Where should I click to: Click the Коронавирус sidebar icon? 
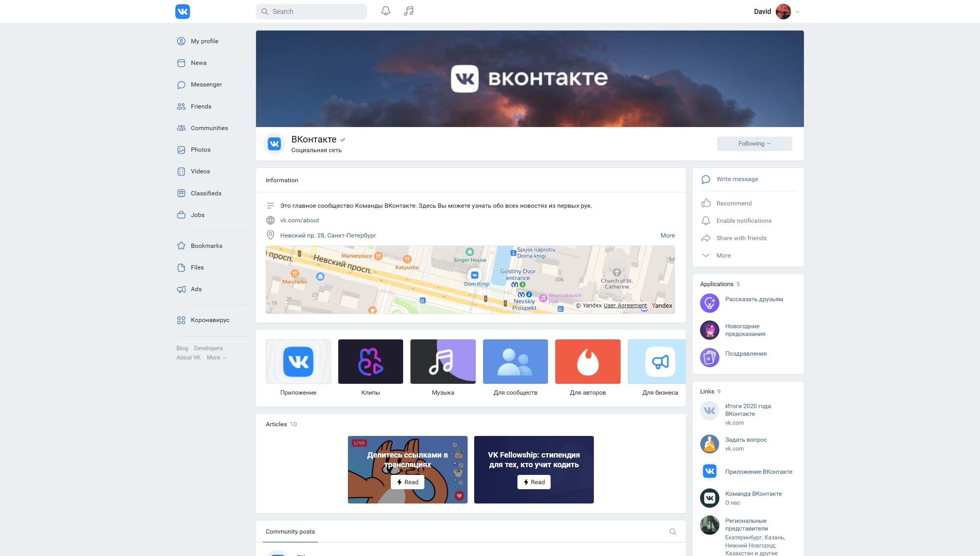point(181,320)
